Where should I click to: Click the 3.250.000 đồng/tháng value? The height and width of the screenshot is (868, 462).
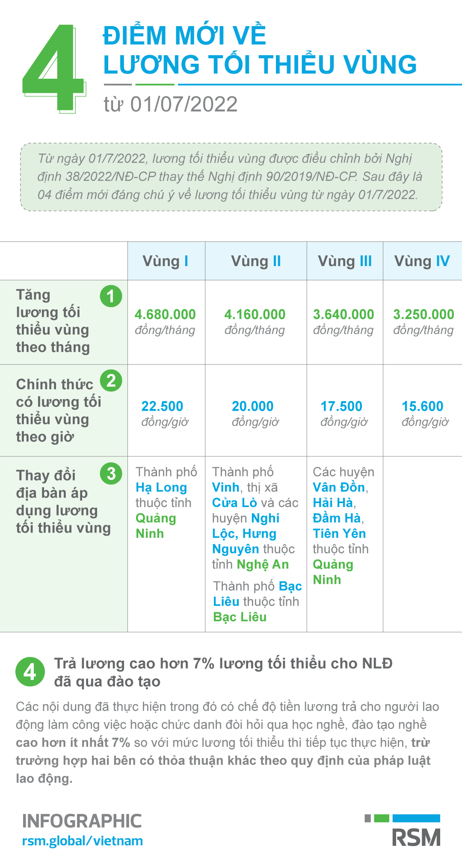click(x=423, y=321)
